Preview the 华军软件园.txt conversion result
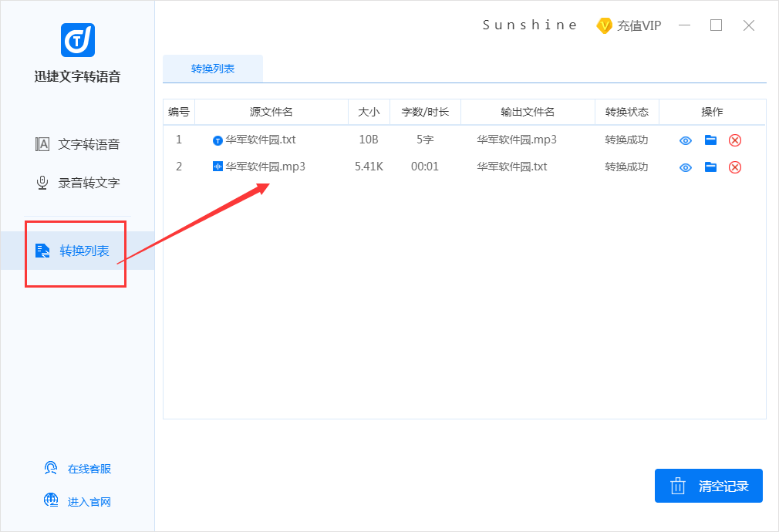This screenshot has width=779, height=532. (x=685, y=140)
